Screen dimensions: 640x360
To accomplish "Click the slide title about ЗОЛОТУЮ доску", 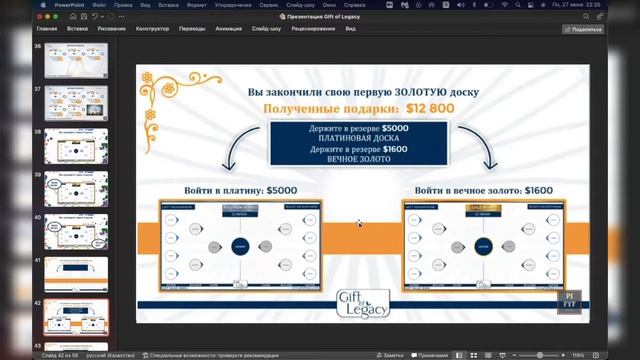I will (x=363, y=92).
